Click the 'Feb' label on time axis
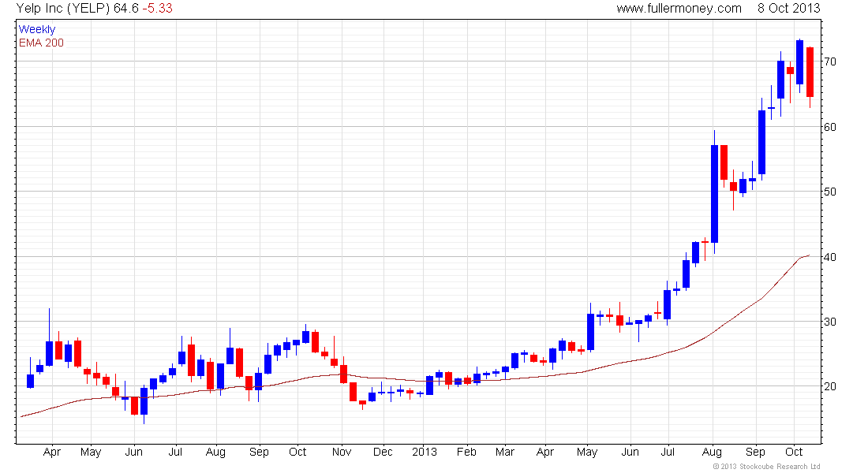The image size is (868, 473). click(466, 453)
